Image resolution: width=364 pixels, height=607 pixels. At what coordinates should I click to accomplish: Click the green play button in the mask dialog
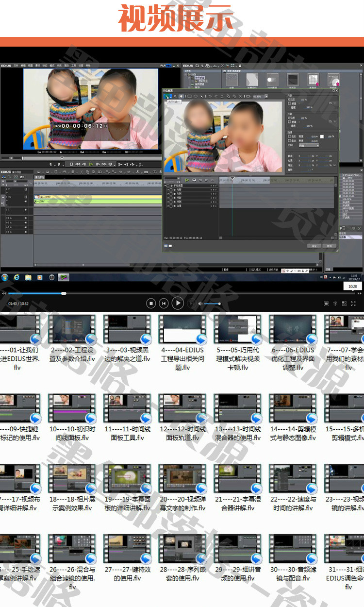click(x=187, y=180)
